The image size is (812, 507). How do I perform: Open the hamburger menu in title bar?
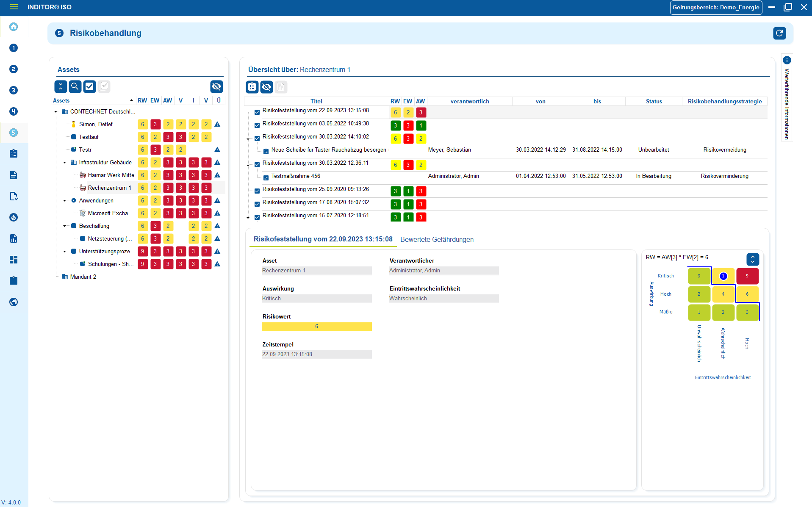point(14,7)
